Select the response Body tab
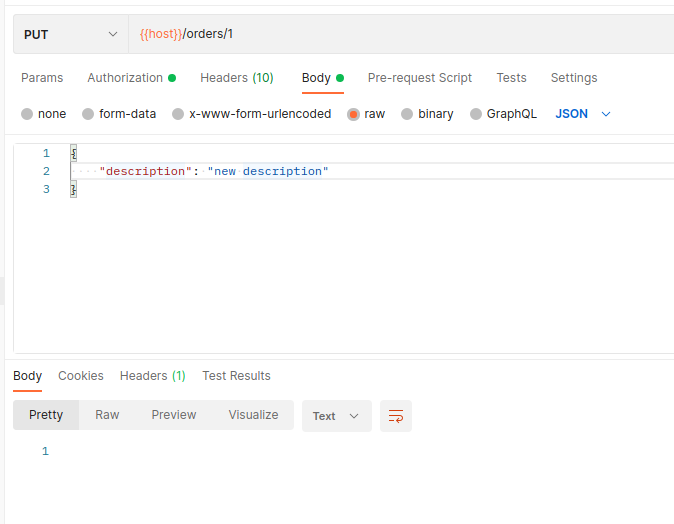Image resolution: width=674 pixels, height=524 pixels. tap(28, 376)
